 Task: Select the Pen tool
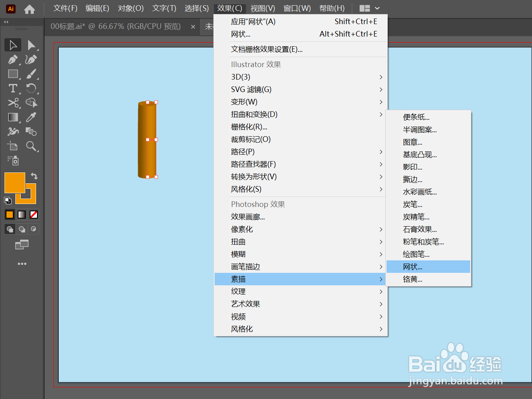[13, 59]
